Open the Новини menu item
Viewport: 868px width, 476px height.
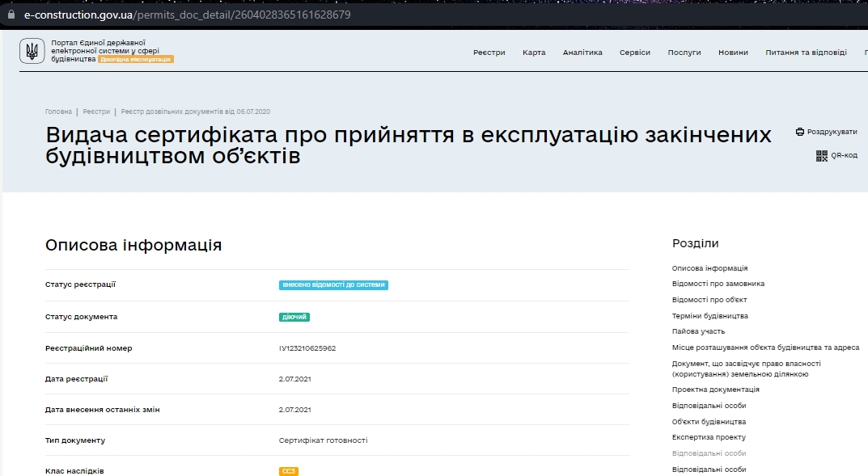tap(733, 53)
